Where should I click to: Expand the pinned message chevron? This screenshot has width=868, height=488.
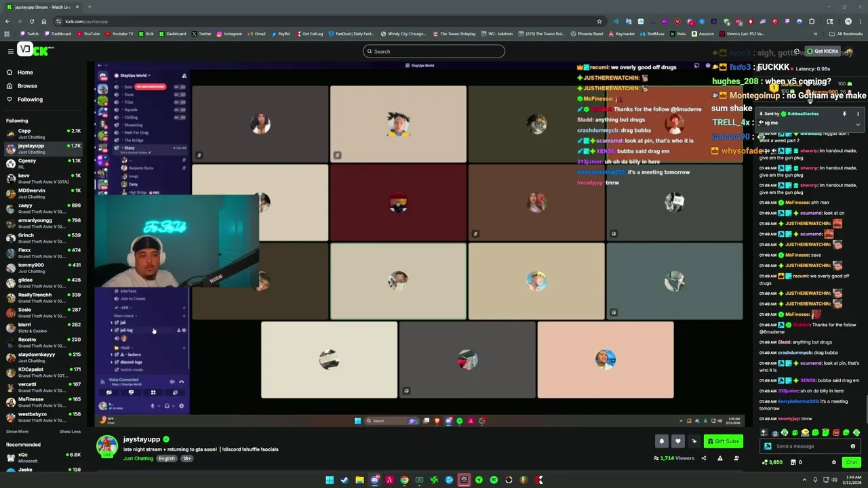tap(858, 124)
